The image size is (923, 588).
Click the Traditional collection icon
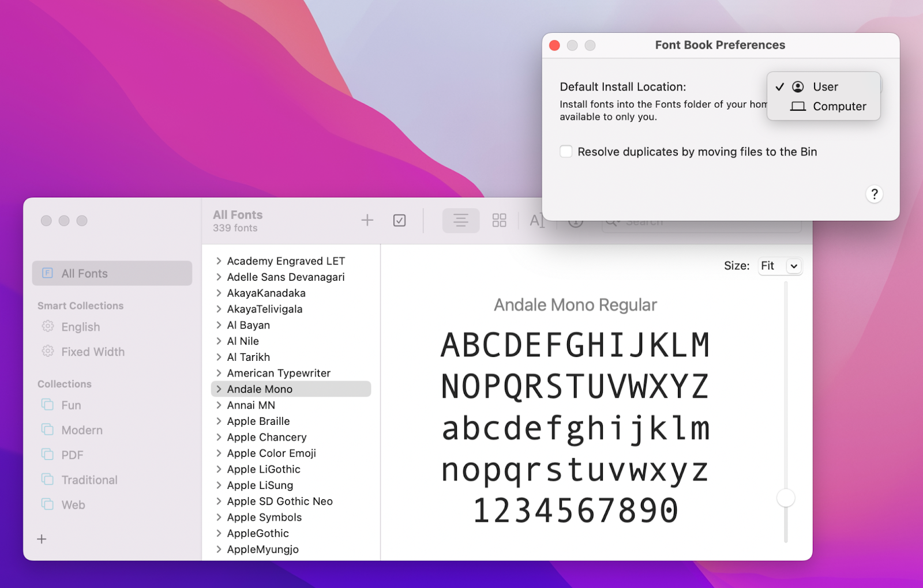[x=48, y=479]
